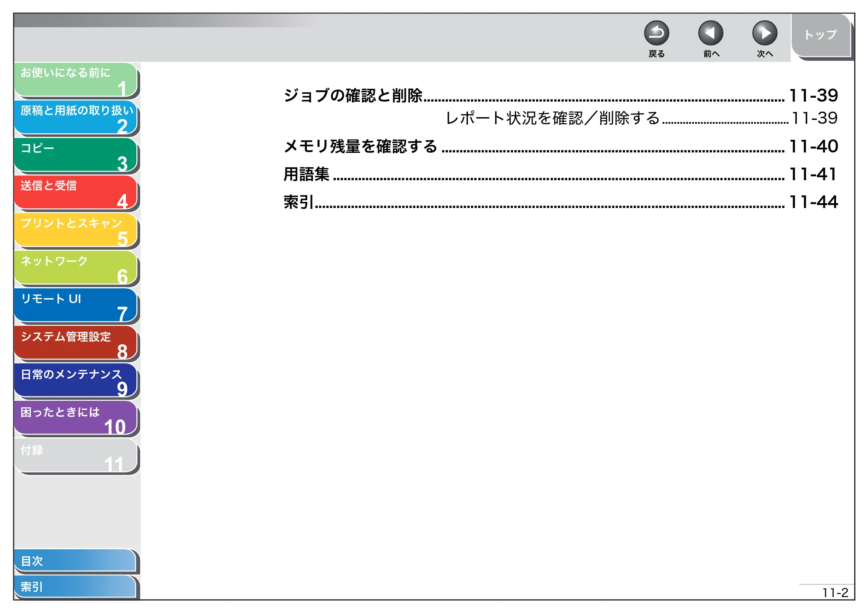Image resolution: width=868 pixels, height=614 pixels.
Task: Open the 用語集 glossary entry
Action: [x=560, y=174]
